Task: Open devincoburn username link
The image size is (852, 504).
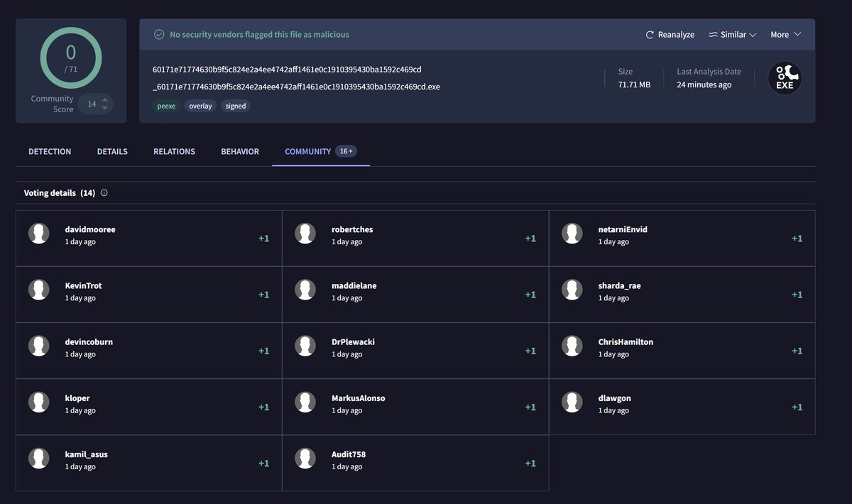Action: [89, 341]
